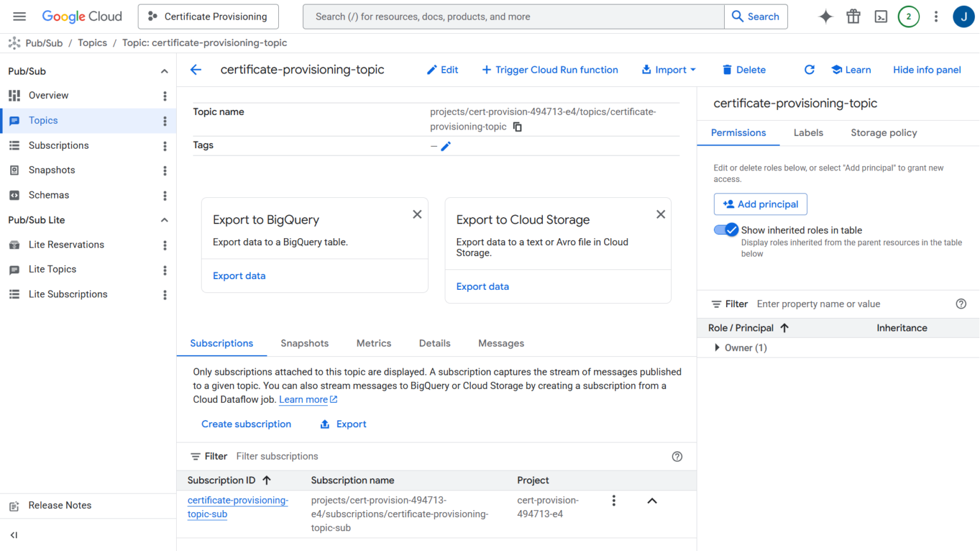Go back with the arrow beside topic name
The width and height of the screenshot is (980, 551).
(x=196, y=70)
